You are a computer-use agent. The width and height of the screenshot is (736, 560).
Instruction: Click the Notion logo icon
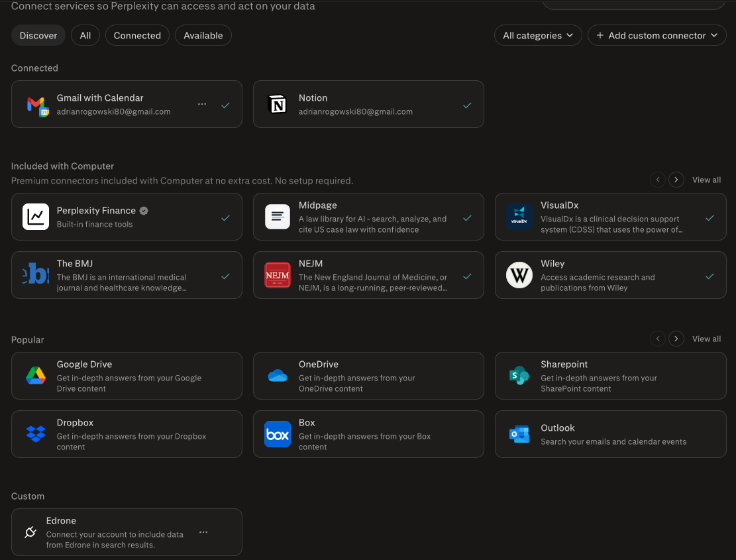pos(277,104)
